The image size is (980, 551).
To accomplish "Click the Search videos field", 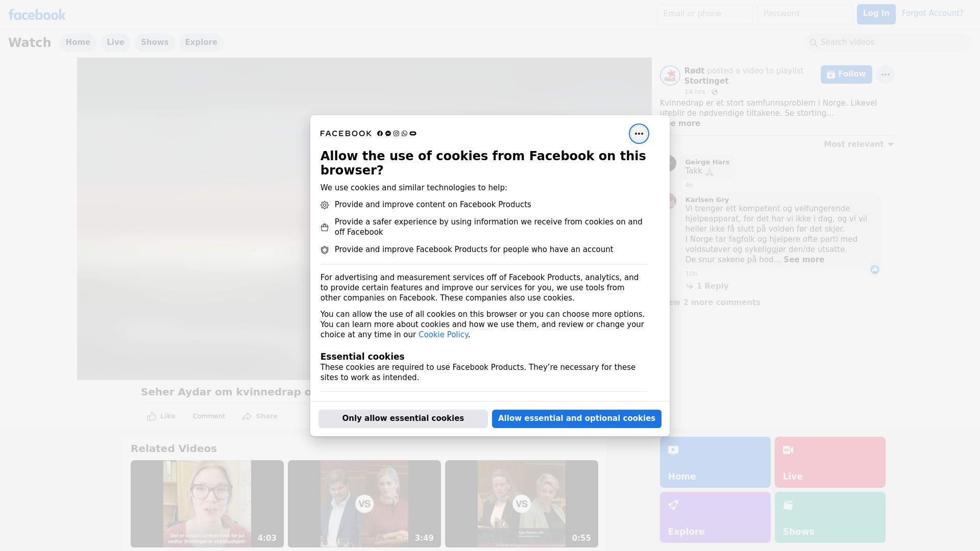I will (888, 42).
